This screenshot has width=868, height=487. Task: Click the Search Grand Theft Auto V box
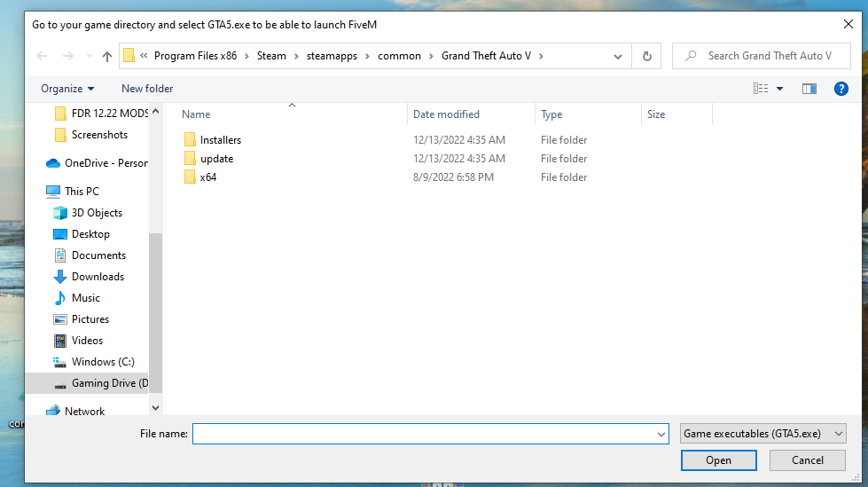761,56
